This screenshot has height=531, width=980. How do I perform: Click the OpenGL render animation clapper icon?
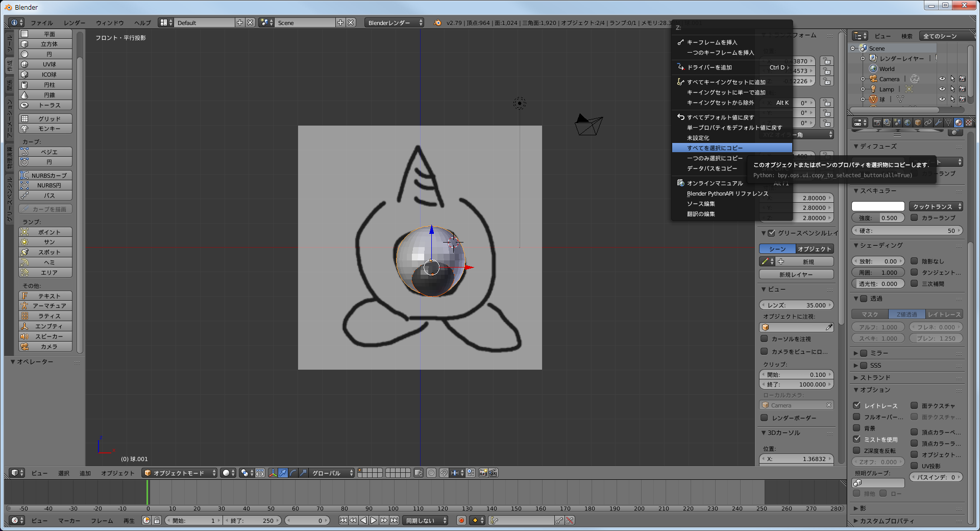[493, 473]
